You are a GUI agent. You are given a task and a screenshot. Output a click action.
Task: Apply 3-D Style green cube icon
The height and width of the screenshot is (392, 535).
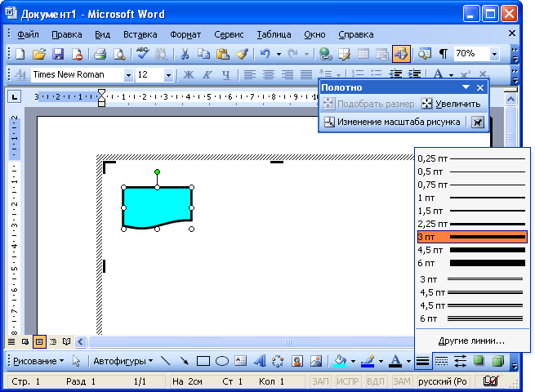pyautogui.click(x=498, y=361)
